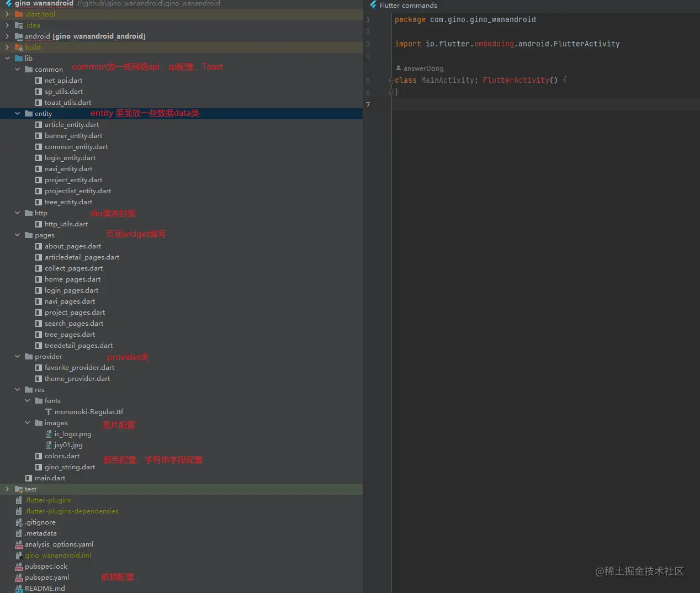
Task: Open about_pages.dart
Action: click(x=73, y=246)
